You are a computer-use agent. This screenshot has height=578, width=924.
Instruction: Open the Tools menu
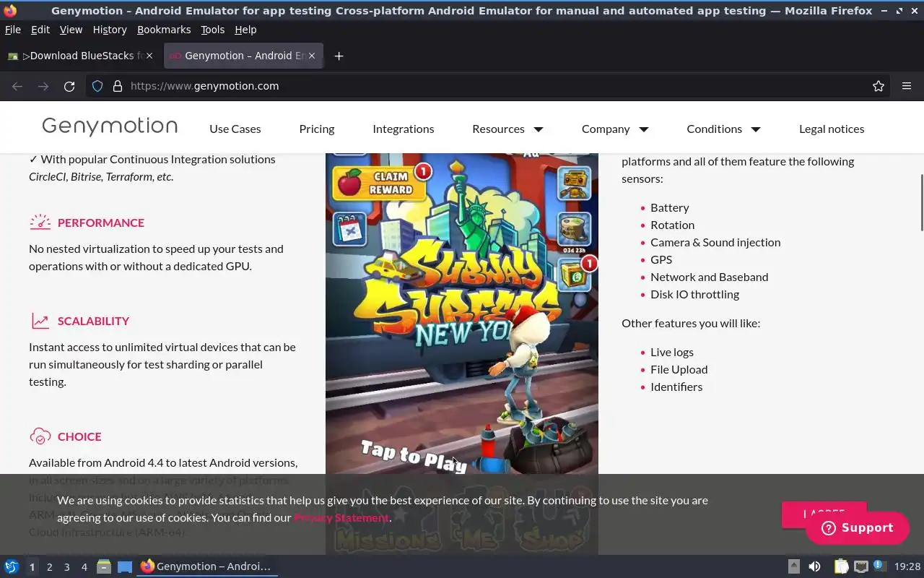coord(213,30)
